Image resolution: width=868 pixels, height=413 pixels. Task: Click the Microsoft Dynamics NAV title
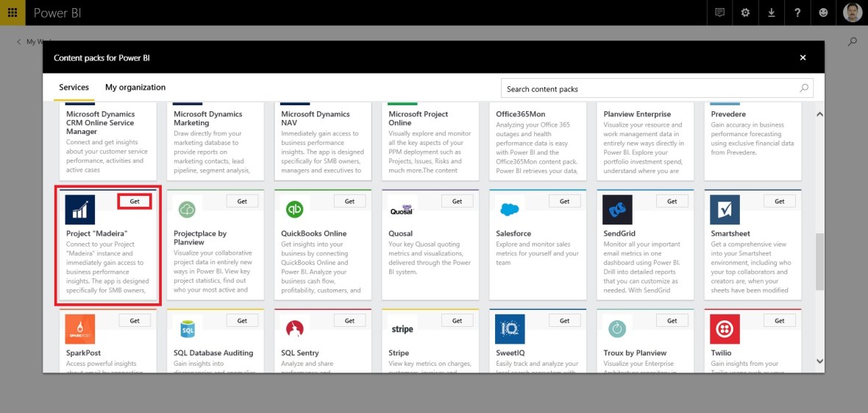316,118
